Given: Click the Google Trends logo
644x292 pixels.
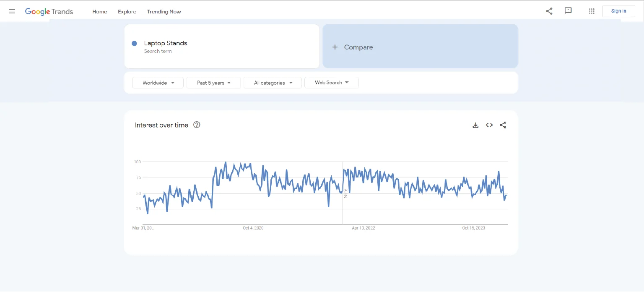Looking at the screenshot, I should click(49, 11).
